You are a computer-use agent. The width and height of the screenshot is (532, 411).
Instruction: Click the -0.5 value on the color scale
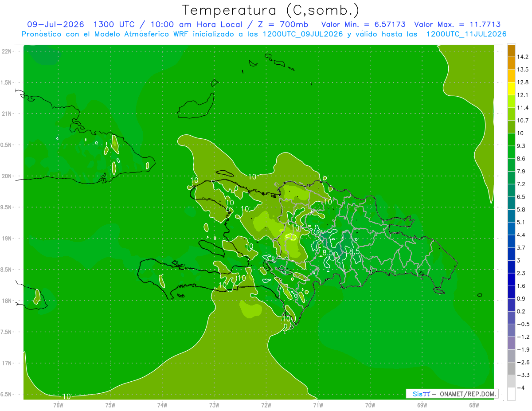coord(523,324)
